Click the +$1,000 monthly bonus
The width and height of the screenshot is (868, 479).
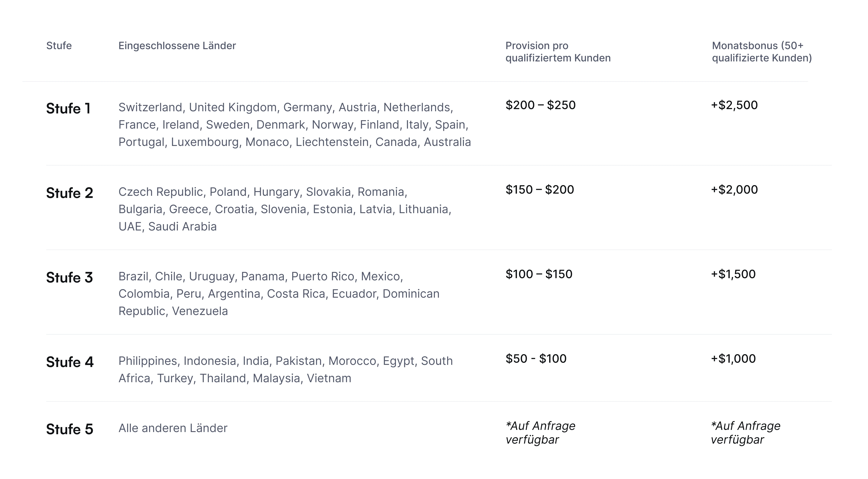[x=733, y=359]
